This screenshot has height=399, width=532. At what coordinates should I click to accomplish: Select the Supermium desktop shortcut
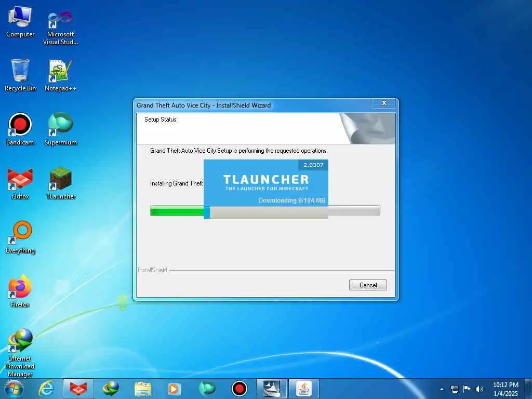click(60, 129)
